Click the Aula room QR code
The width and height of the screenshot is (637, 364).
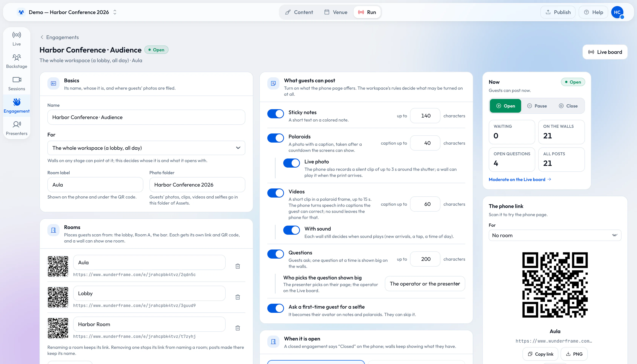pos(58,266)
